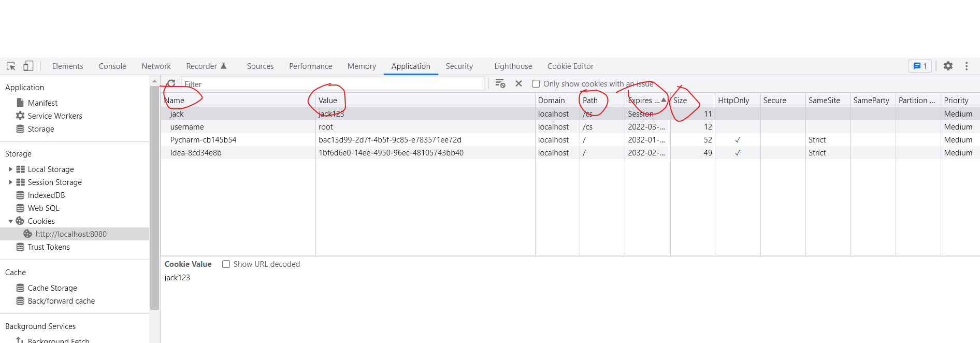The image size is (980, 343).
Task: Click the cookie Filter input field
Action: point(333,84)
